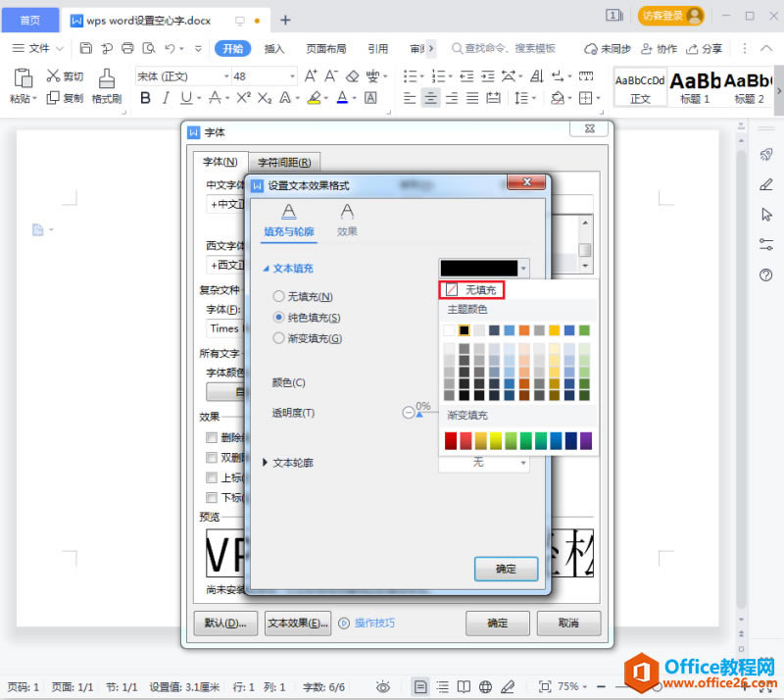Image resolution: width=784 pixels, height=700 pixels.
Task: Click the Bold formatting icon
Action: coord(145,98)
